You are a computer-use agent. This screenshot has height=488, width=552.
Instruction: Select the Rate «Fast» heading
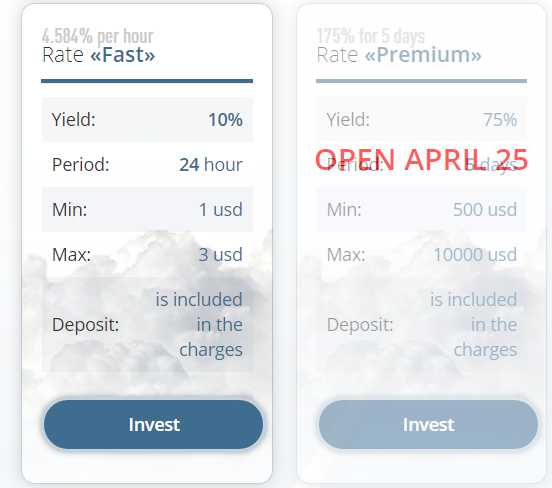pyautogui.click(x=99, y=55)
